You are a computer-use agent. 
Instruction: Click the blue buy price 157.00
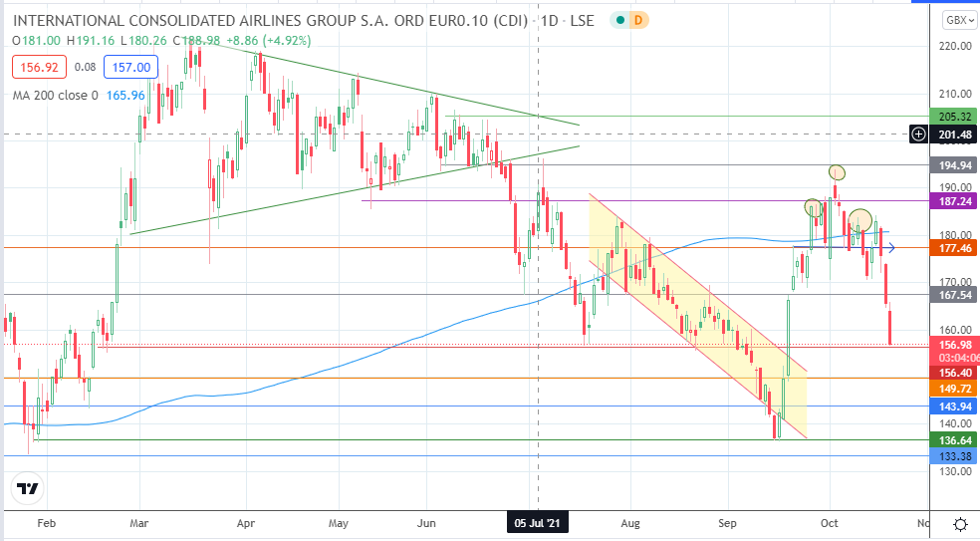tap(131, 67)
